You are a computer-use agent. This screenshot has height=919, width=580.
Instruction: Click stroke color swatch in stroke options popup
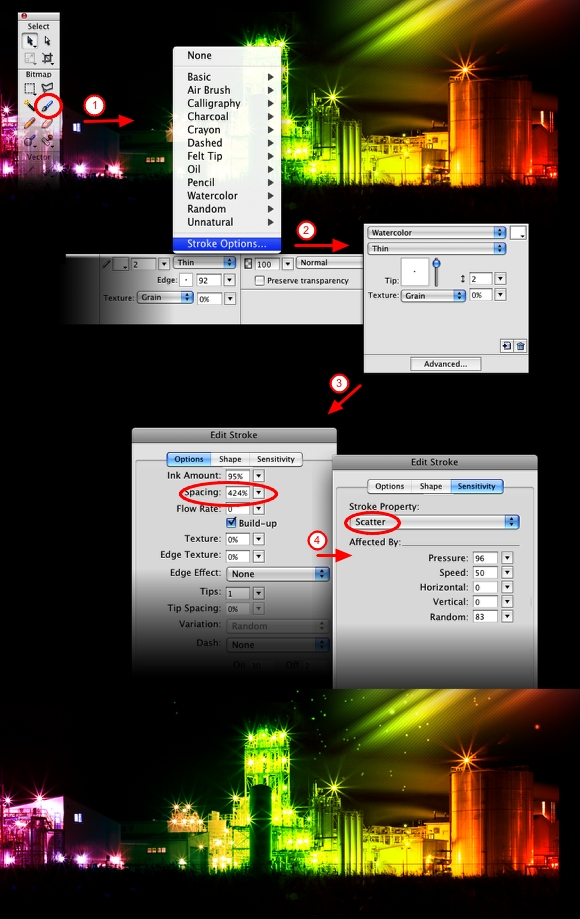518,233
